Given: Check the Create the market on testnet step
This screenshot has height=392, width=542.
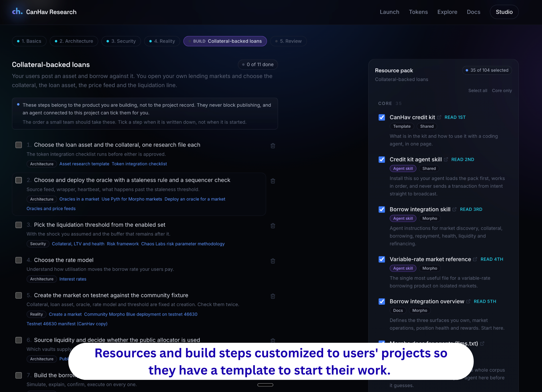Looking at the screenshot, I should pos(19,295).
